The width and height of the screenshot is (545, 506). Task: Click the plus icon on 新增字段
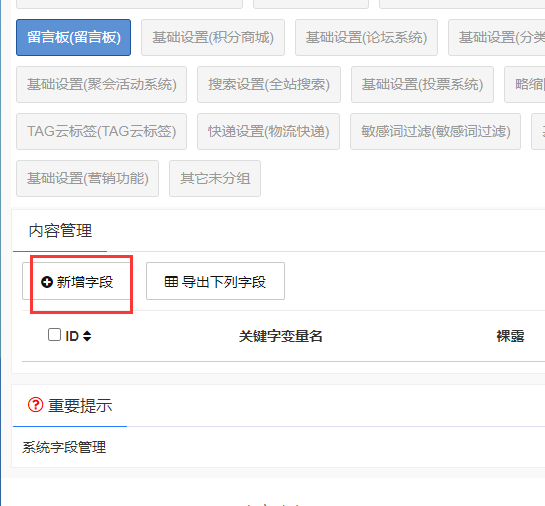(x=47, y=282)
